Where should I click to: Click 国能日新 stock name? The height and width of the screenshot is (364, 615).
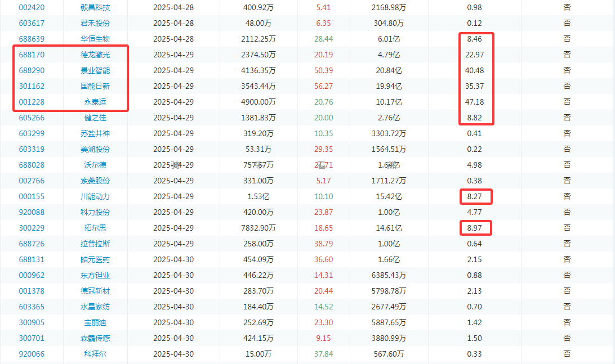[x=95, y=86]
